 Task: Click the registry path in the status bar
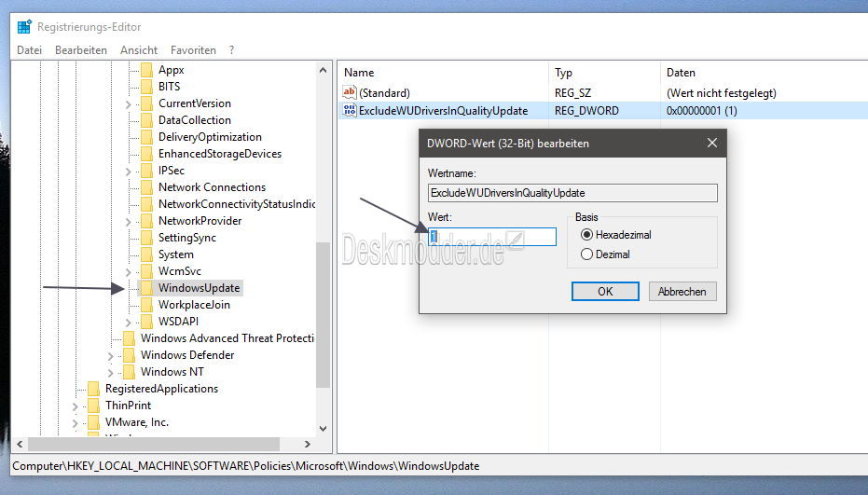click(246, 466)
